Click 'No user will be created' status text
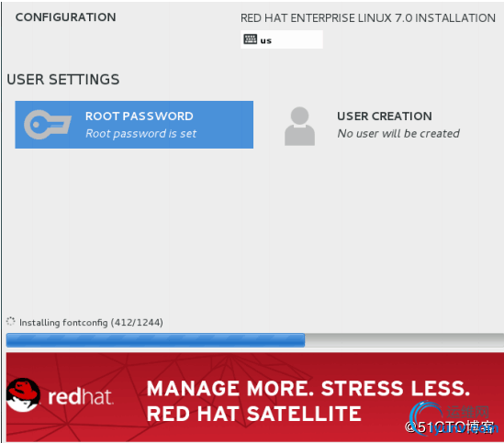Image resolution: width=504 pixels, height=443 pixels. tap(398, 133)
